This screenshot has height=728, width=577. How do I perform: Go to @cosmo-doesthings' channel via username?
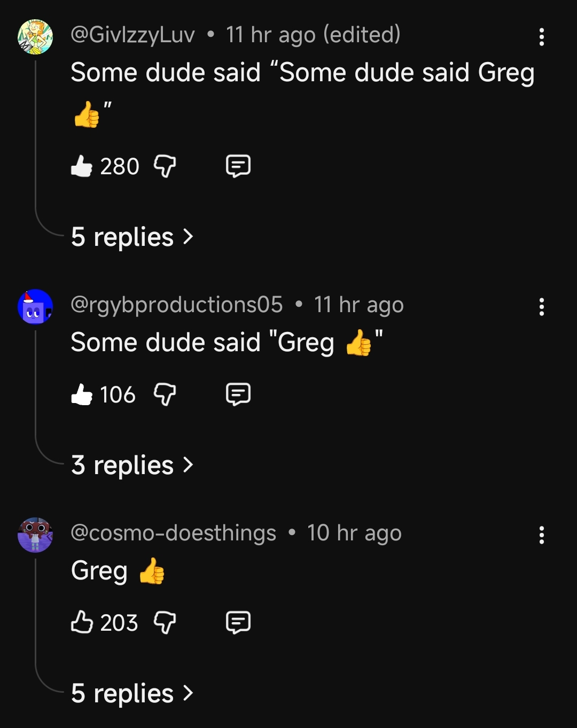tap(173, 533)
